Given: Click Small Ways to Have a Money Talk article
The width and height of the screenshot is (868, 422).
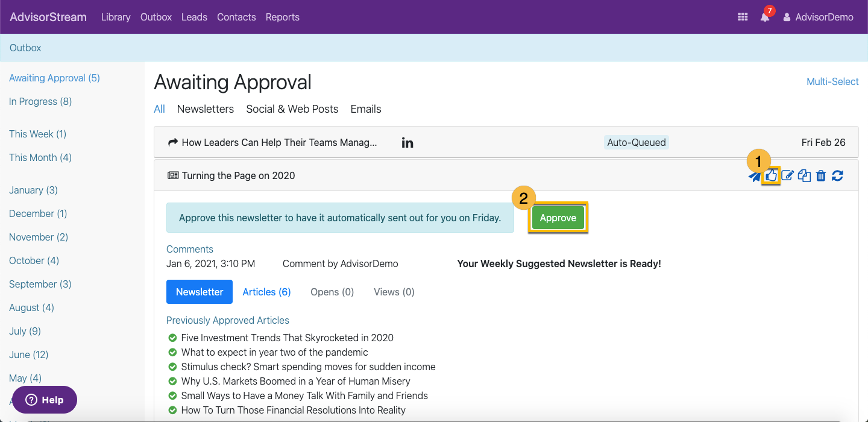Looking at the screenshot, I should click(x=304, y=395).
